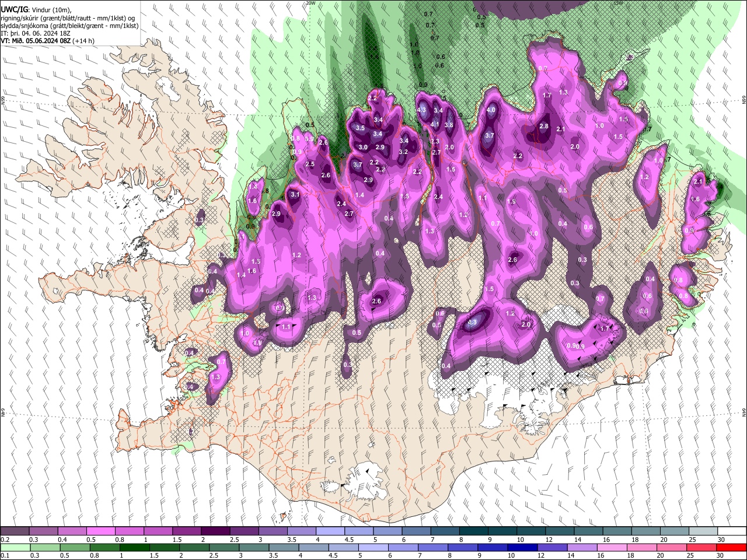Image resolution: width=747 pixels, height=560 pixels.
Task: Click the 0.2 label on the snow legend
Action: coord(5,540)
